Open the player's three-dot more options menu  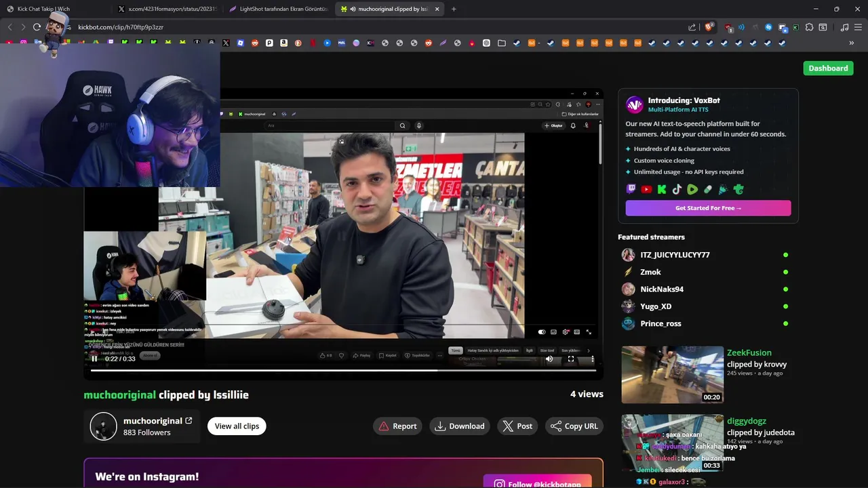[592, 359]
